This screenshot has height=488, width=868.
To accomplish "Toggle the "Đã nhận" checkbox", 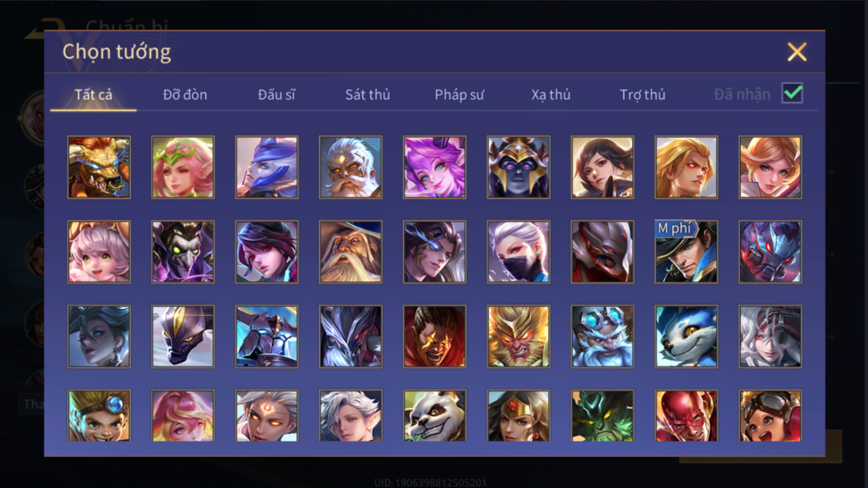I will (x=792, y=93).
